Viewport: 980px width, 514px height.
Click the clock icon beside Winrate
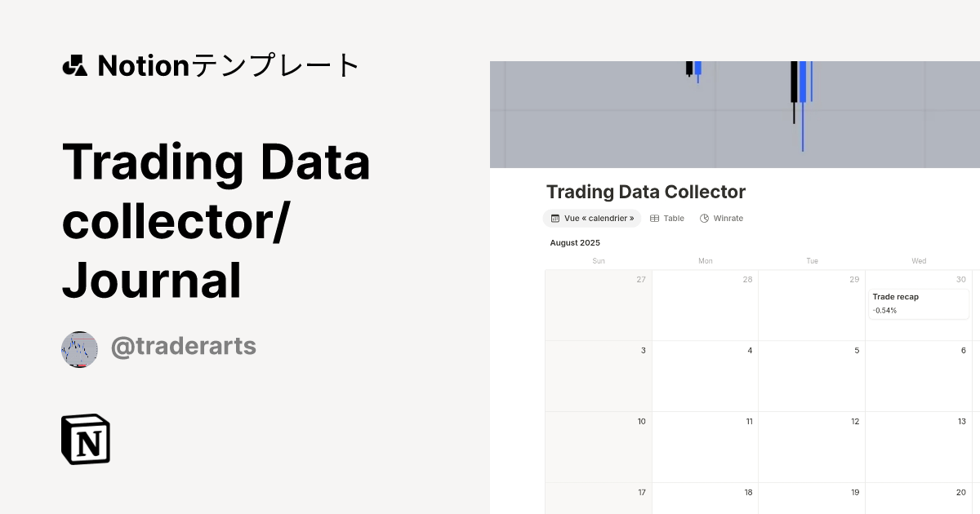point(703,218)
